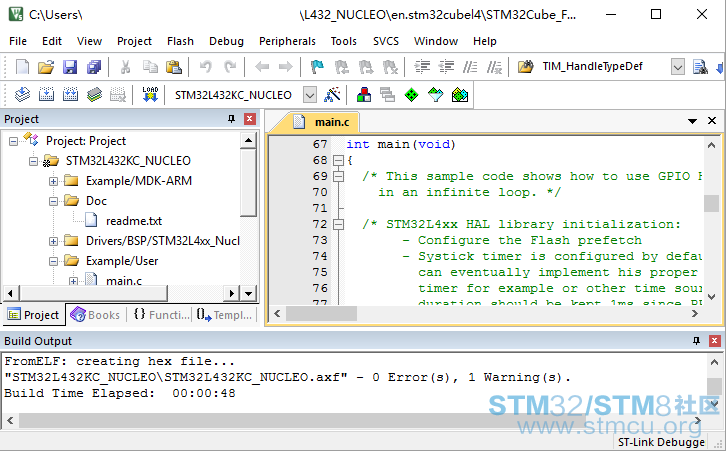Screen dimensions: 726x451
Task: Comment selected lines icon
Action: [x=470, y=67]
